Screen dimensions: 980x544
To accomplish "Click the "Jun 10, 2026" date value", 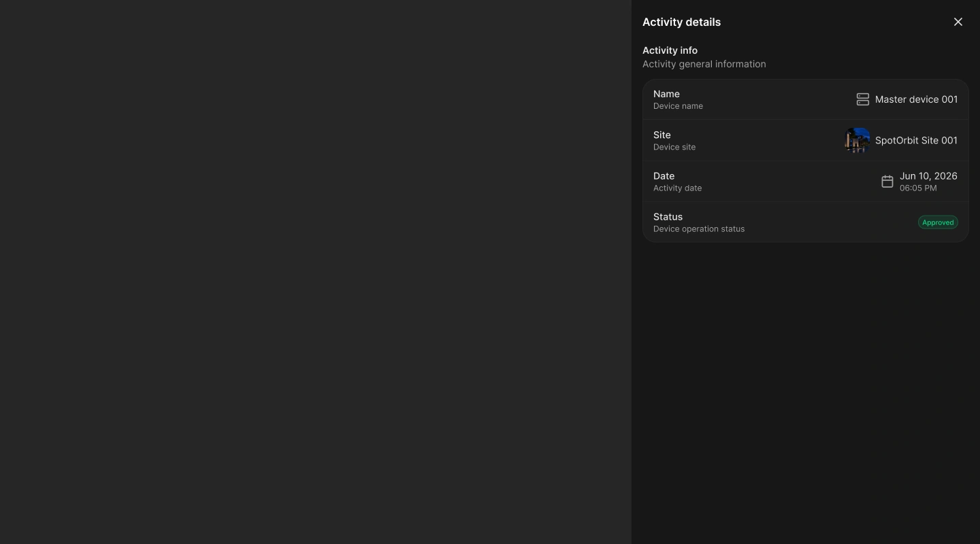I will coord(928,175).
